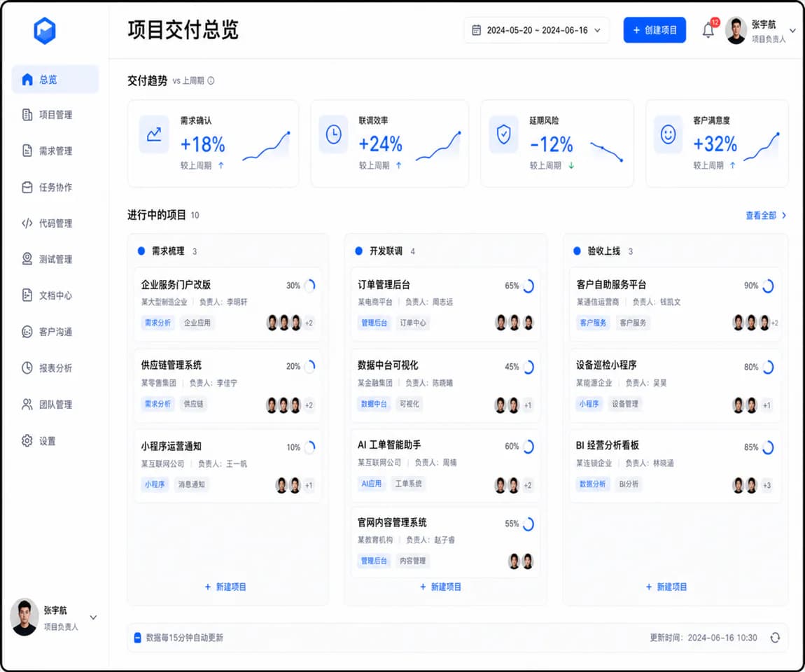Expand bottom-left 张宇航 user chevron

click(93, 617)
